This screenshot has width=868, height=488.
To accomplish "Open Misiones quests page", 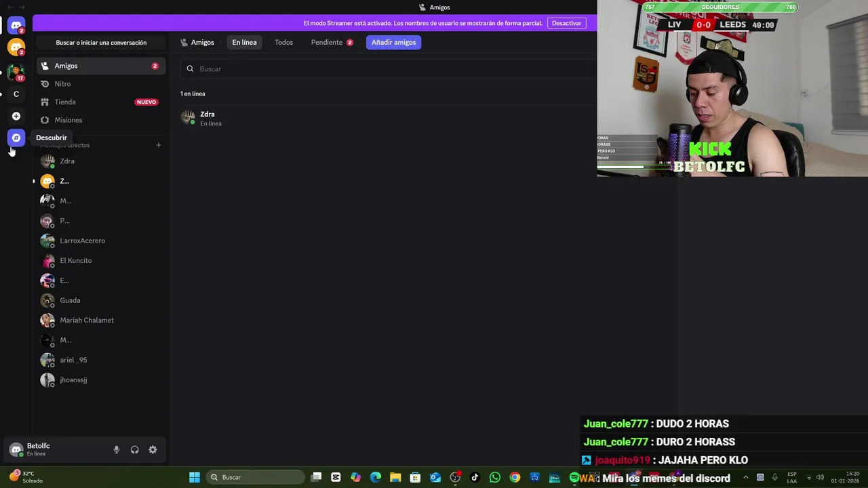I will pos(100,120).
